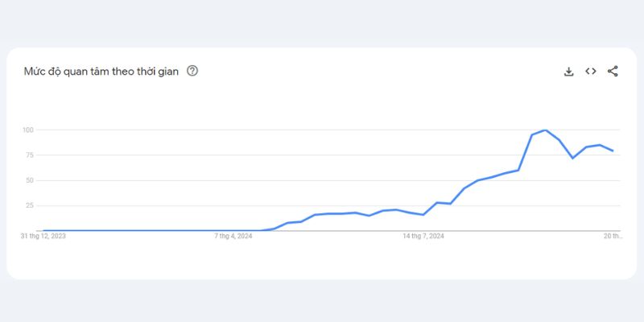
Task: Click the help question mark icon
Action: (192, 71)
